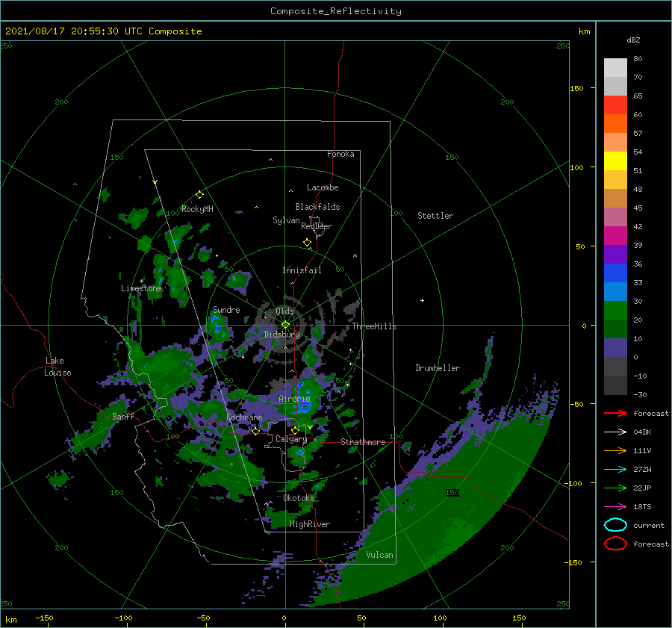The width and height of the screenshot is (672, 628).
Task: Click the Ponoka map label
Action: click(340, 154)
